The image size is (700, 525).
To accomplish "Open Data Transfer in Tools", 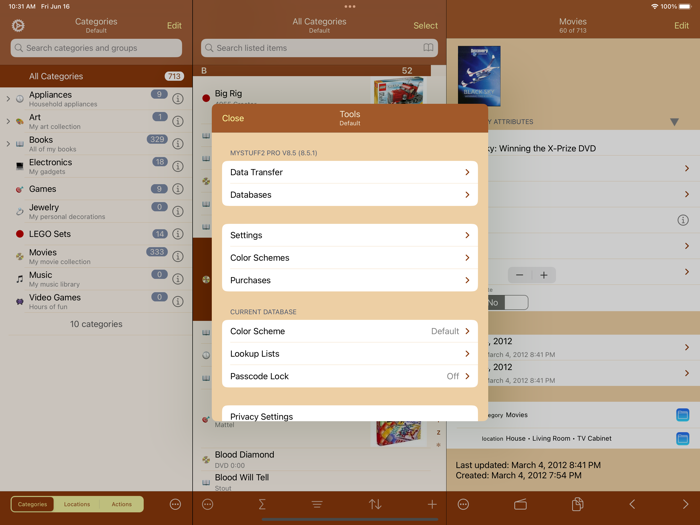I will tap(350, 172).
